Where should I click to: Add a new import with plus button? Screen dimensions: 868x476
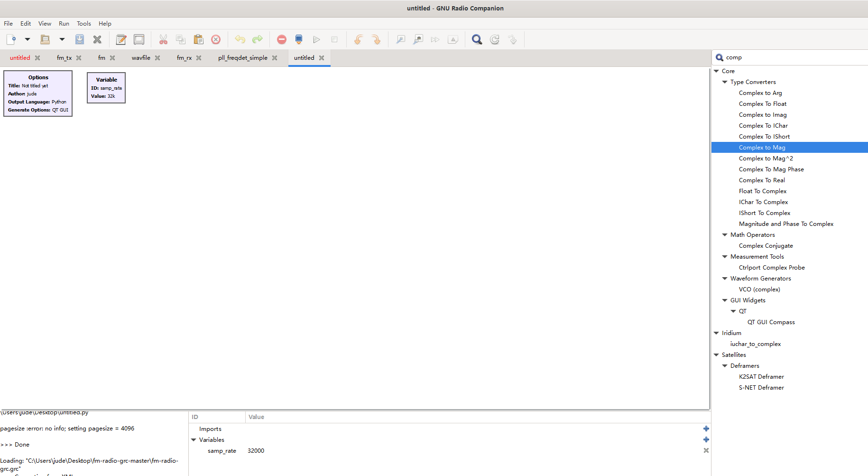[706, 429]
